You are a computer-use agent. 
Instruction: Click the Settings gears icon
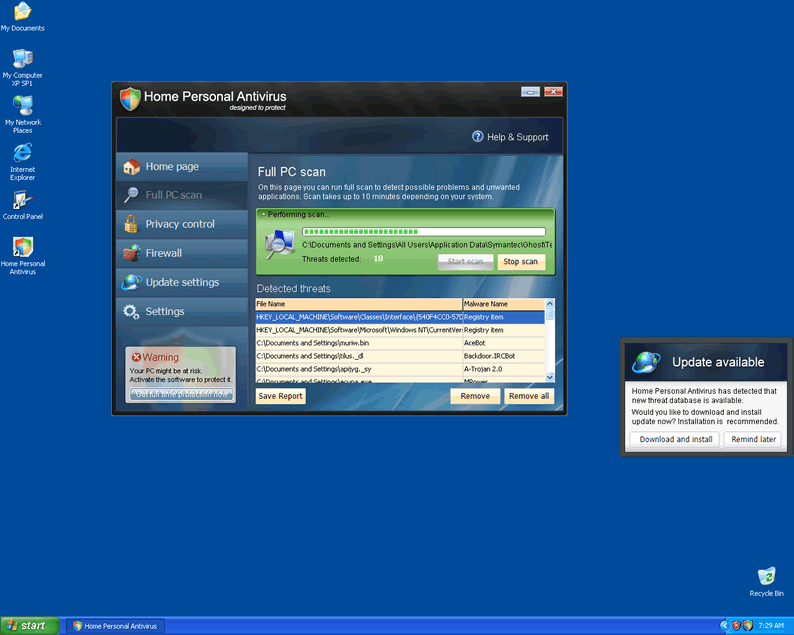[x=131, y=311]
